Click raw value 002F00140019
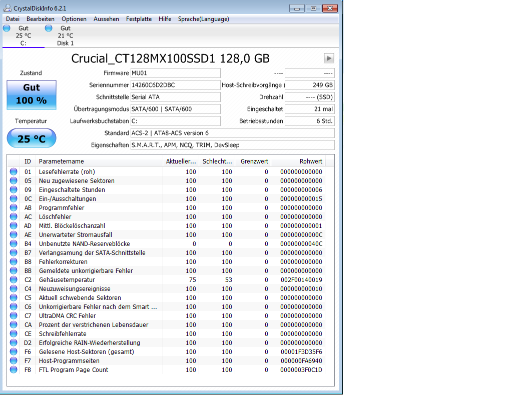 [x=302, y=279]
